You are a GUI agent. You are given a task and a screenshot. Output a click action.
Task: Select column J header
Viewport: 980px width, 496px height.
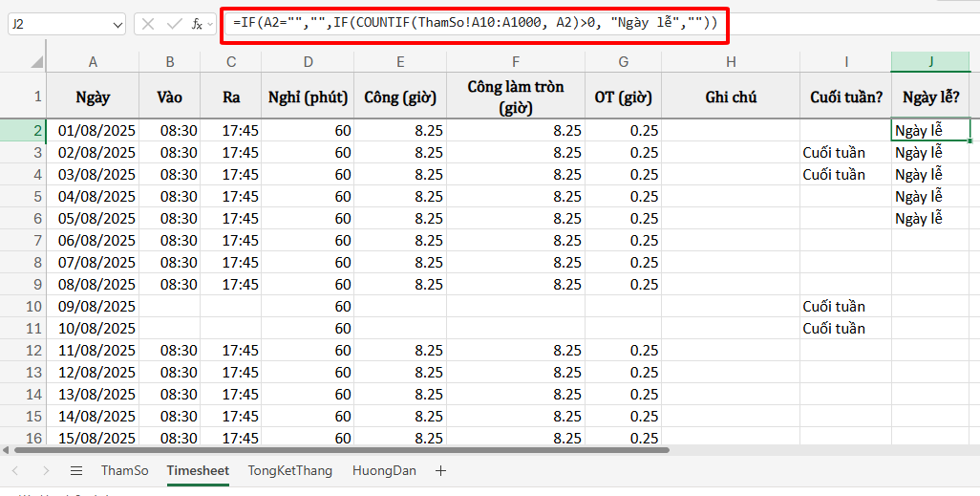[x=931, y=61]
